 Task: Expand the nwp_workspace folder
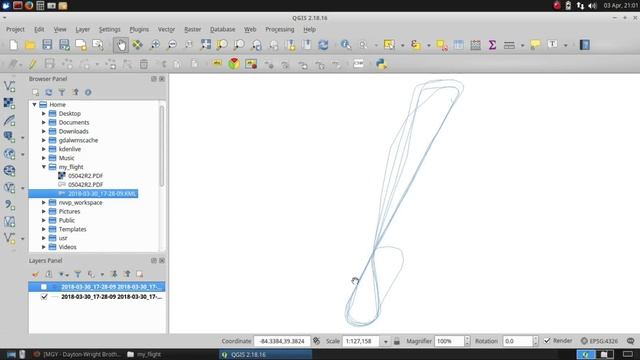click(44, 202)
